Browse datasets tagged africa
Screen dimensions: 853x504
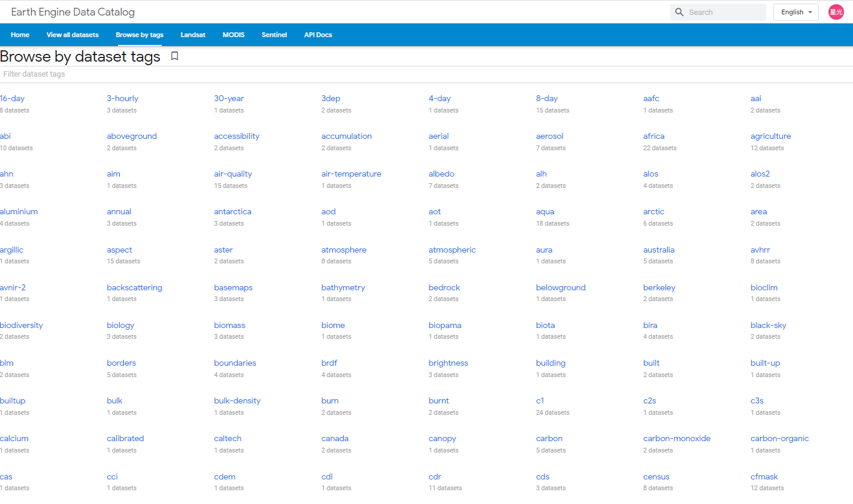(654, 136)
